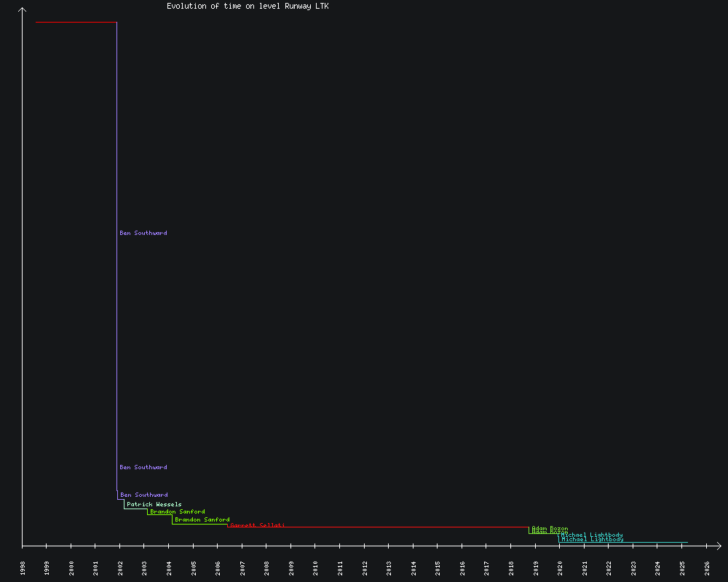Screen dimensions: 728x582
Task: Select the 2002 year tick label
Action: point(120,567)
